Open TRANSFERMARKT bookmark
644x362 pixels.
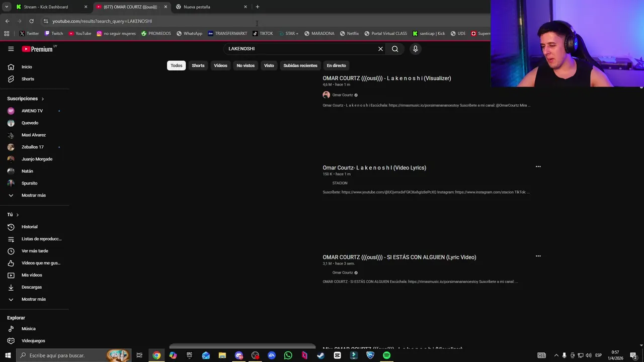[227, 34]
